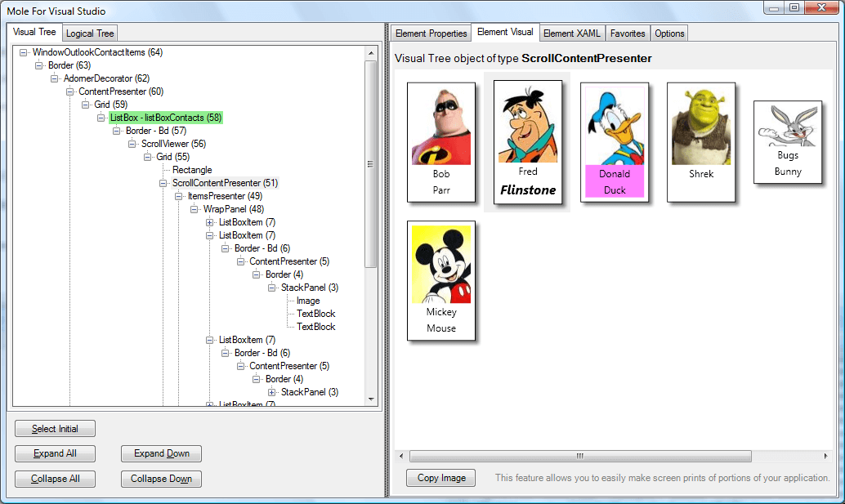Collapse the ScrollViewer (56) node
Image resolution: width=845 pixels, height=504 pixels.
point(132,144)
